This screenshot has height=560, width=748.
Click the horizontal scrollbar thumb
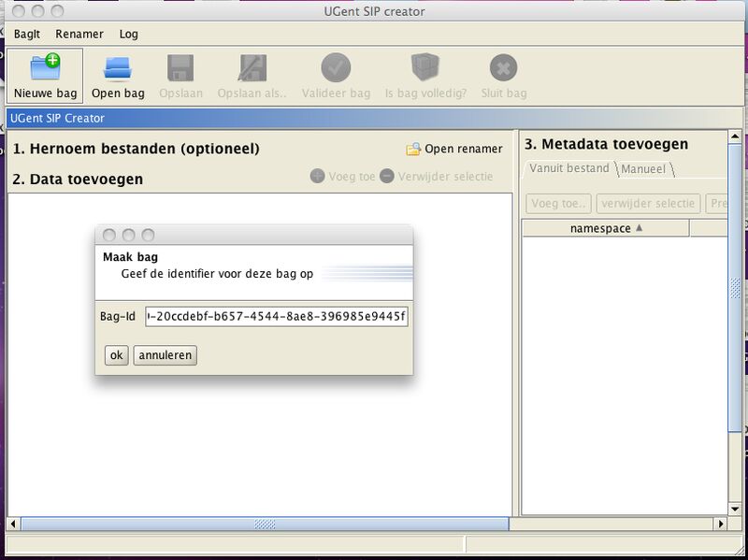tap(265, 524)
